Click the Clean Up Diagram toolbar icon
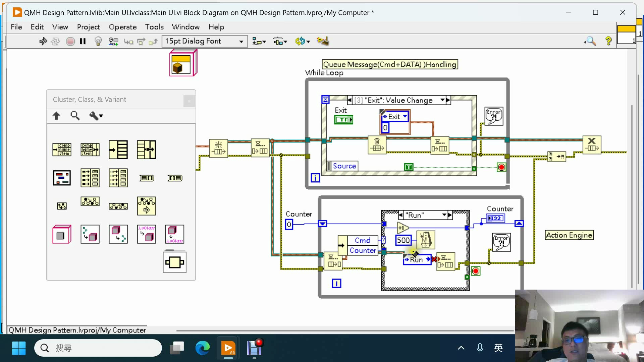Viewport: 644px width, 362px height. coord(323,41)
